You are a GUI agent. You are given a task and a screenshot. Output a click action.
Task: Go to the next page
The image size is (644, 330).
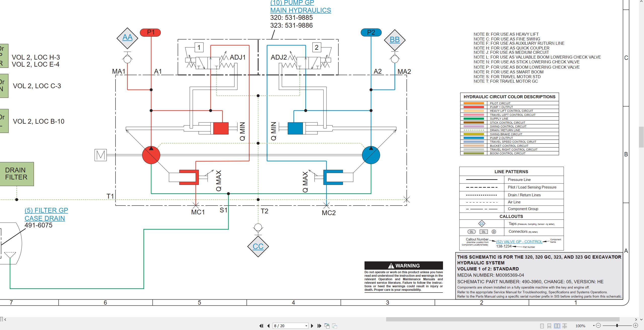click(x=312, y=326)
